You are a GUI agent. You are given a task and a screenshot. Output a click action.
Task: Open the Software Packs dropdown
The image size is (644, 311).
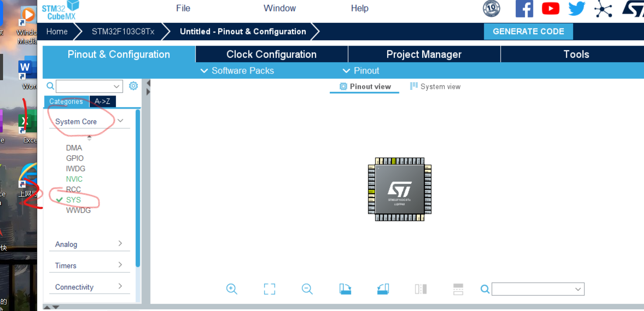click(x=237, y=71)
